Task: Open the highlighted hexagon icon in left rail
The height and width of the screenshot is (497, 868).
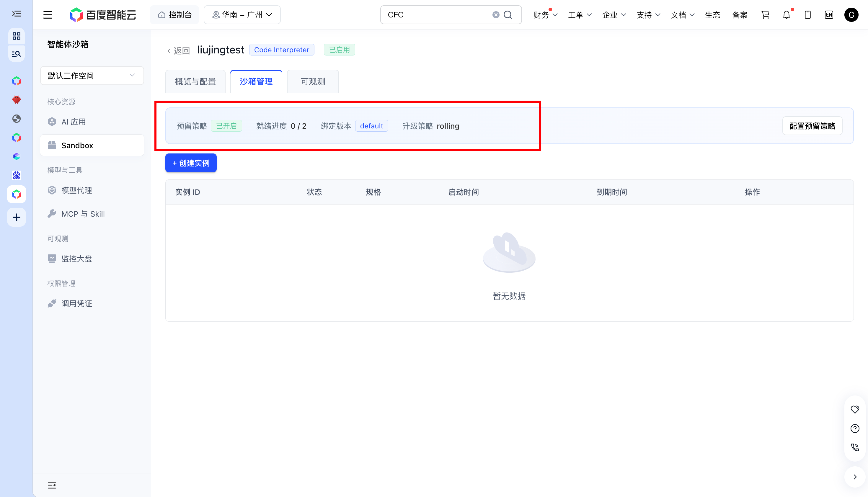Action: [x=17, y=194]
